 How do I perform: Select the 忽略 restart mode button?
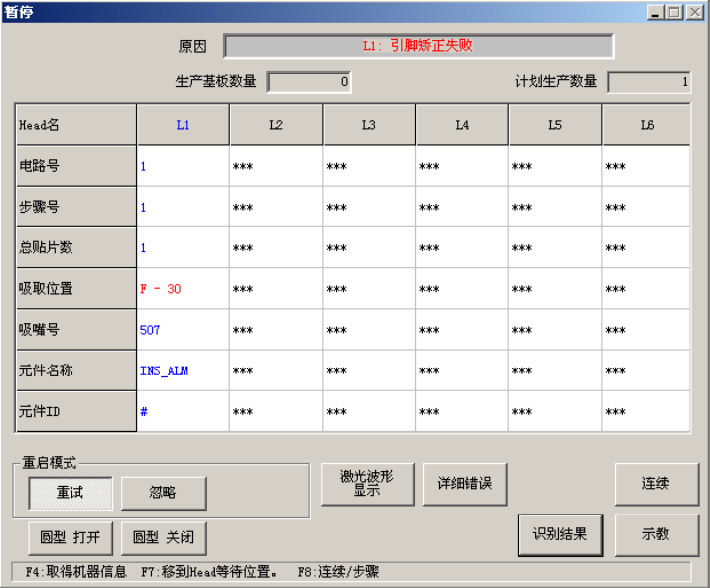(164, 493)
